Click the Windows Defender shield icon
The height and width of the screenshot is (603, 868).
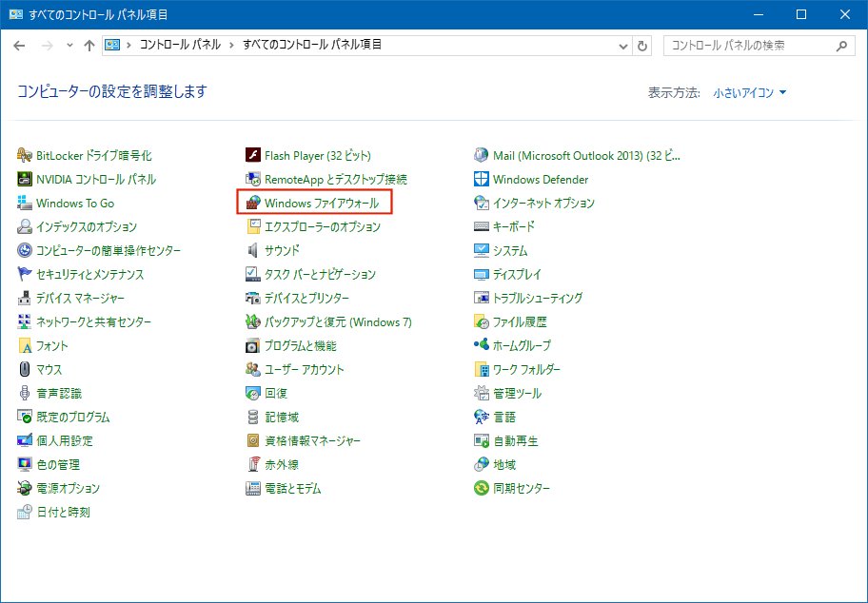click(481, 179)
